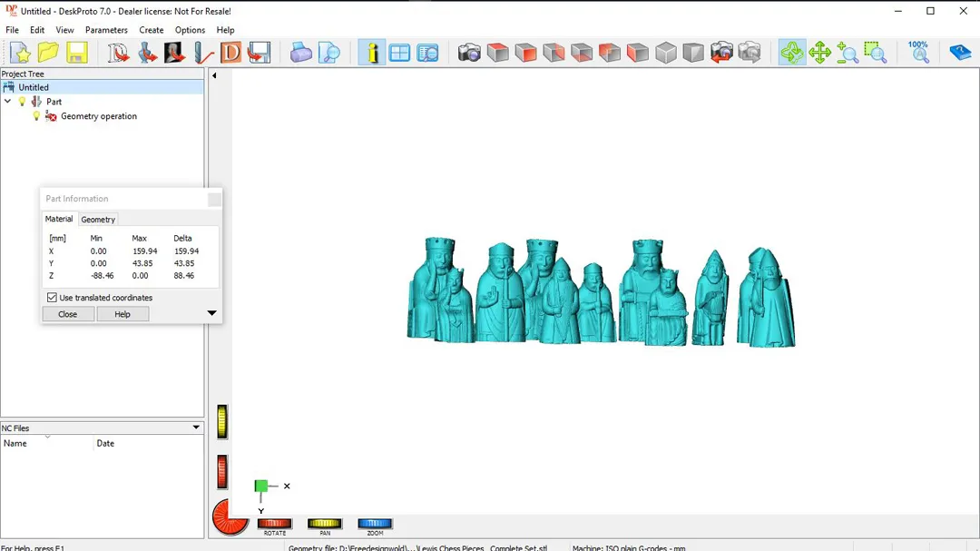Expand Part Information with the black down arrow
Image resolution: width=980 pixels, height=551 pixels.
(211, 312)
